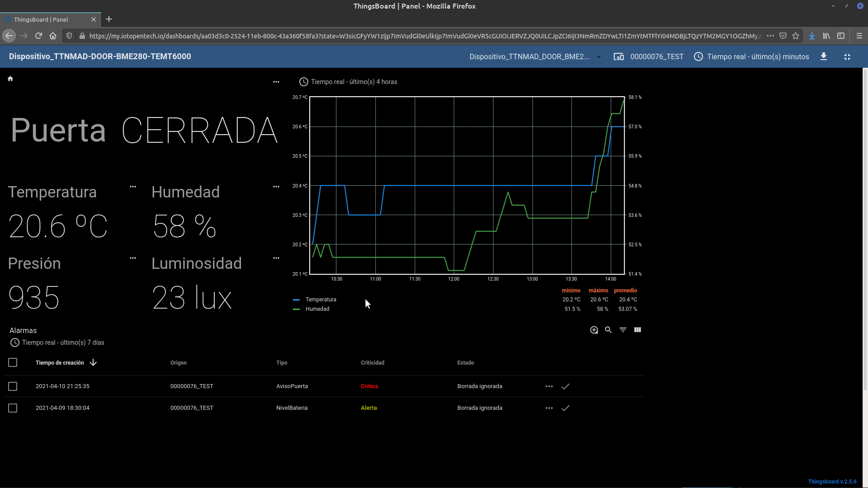868x488 pixels.
Task: Open the Tiempo real último(s) minutos selector
Action: point(751,57)
